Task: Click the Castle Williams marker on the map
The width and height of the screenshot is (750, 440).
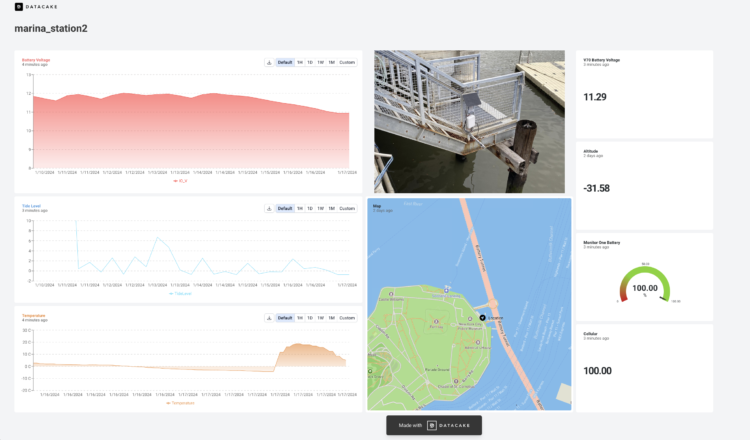Action: click(391, 294)
